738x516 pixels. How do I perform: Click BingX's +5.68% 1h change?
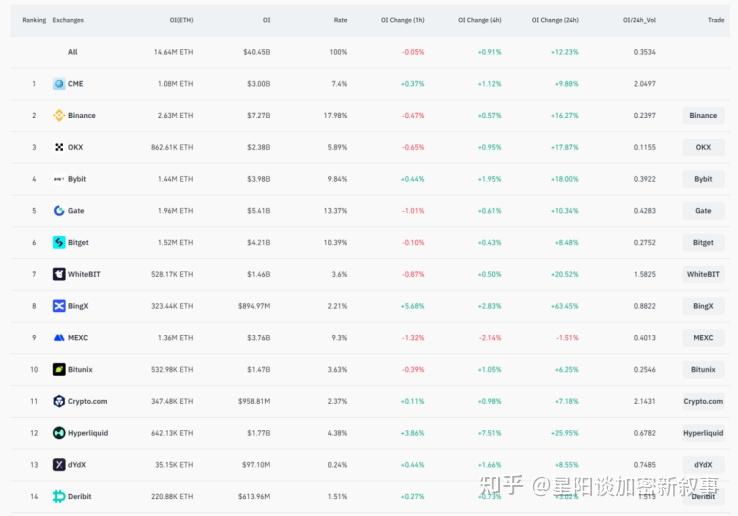tap(412, 306)
